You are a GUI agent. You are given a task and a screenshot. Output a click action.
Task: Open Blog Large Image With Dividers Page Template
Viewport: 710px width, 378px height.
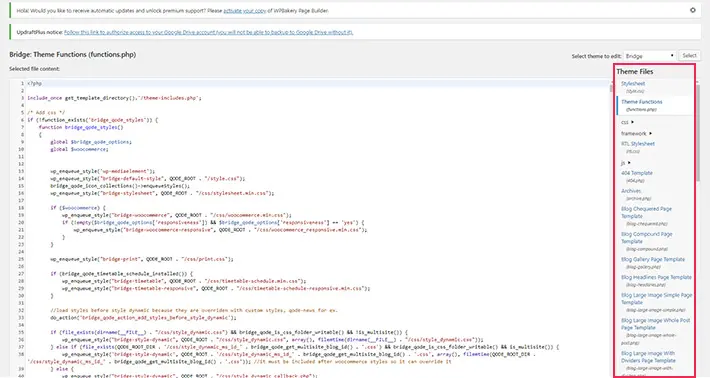click(648, 357)
